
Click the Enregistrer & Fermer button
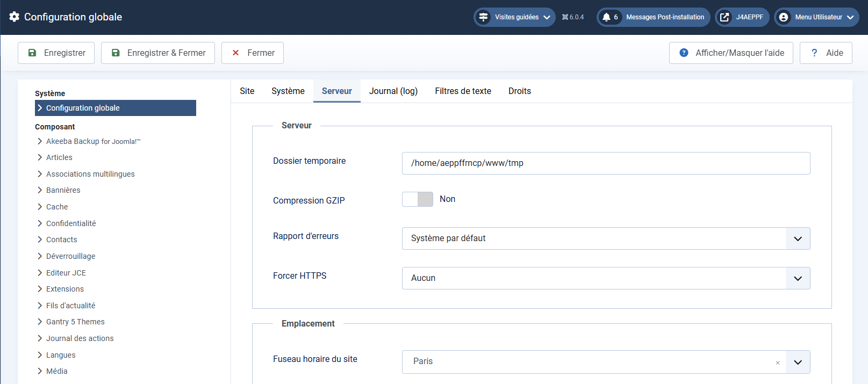[x=158, y=53]
